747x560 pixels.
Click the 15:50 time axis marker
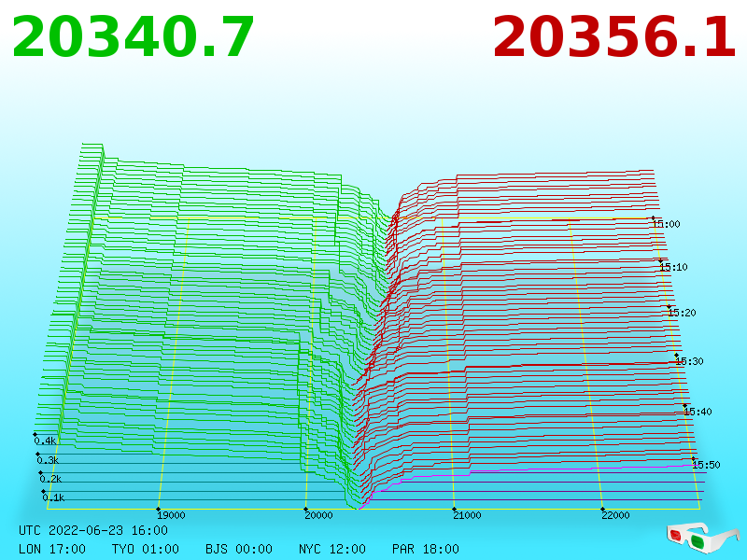(707, 465)
